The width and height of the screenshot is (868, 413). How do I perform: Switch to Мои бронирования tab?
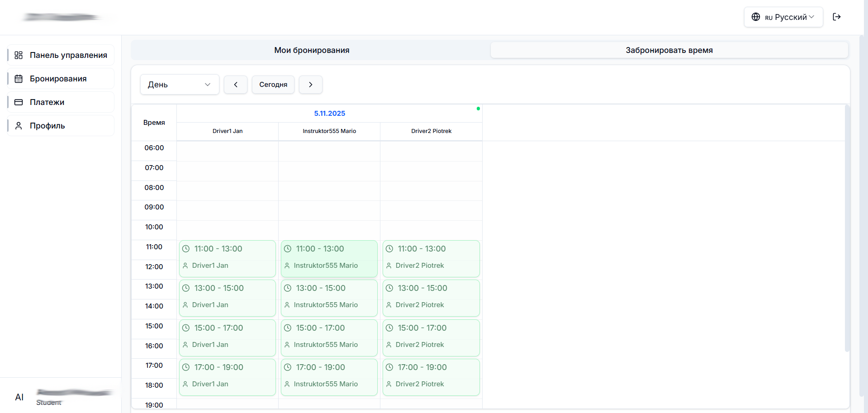click(312, 50)
